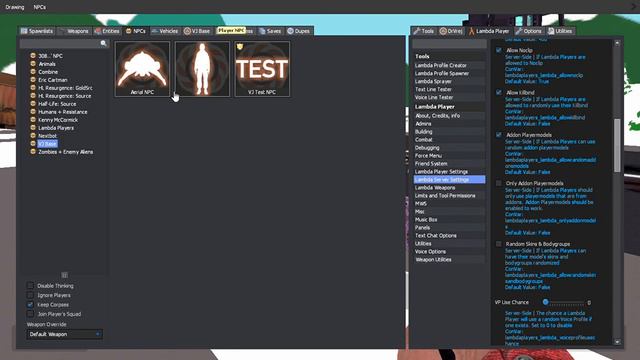Viewport: 640px width, 360px height.
Task: Click the icon beside Zombies + Enemy Aliens
Action: [x=33, y=151]
